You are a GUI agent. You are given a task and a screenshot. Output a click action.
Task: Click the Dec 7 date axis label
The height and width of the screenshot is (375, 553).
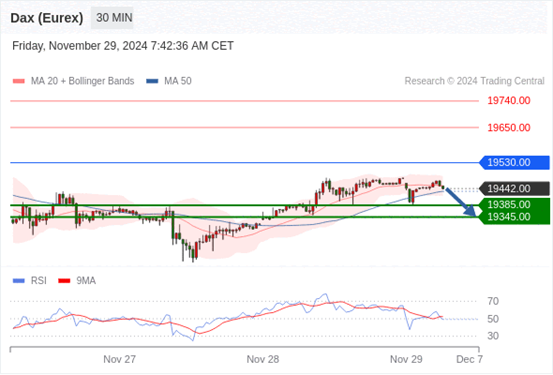click(x=469, y=359)
